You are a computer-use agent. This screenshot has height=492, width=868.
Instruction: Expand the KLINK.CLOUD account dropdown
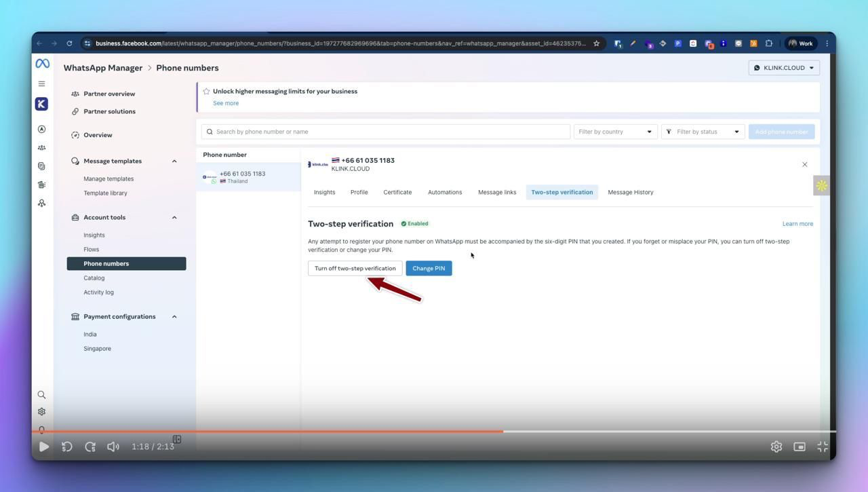784,68
